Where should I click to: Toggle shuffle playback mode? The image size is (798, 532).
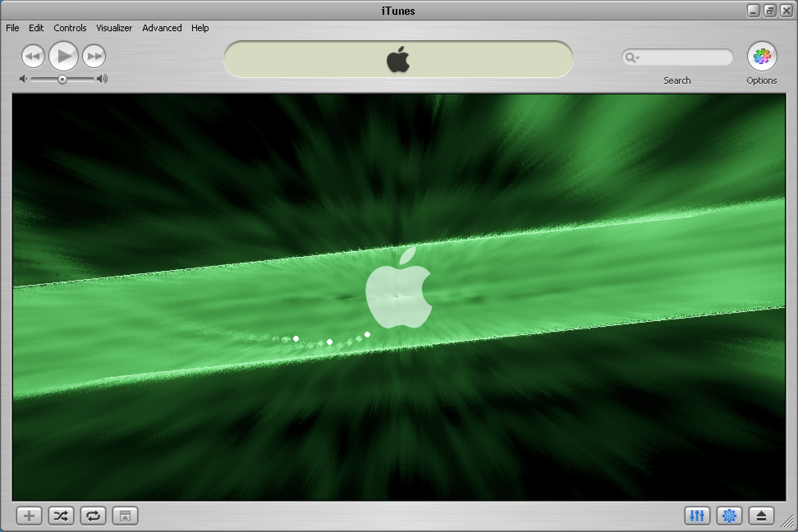coord(61,516)
